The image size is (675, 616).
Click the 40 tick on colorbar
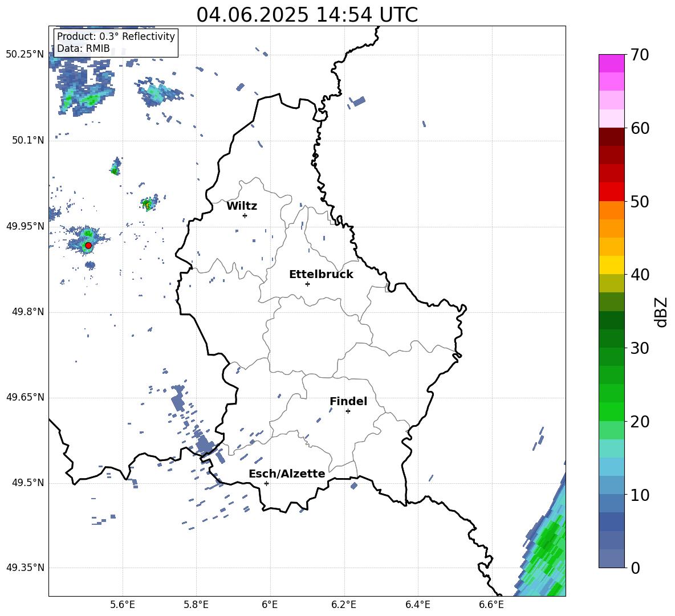click(x=640, y=275)
